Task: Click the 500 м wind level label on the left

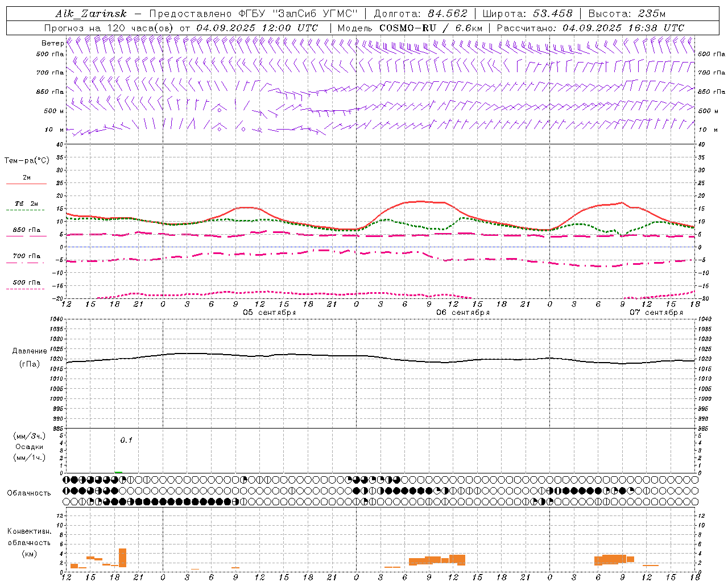Action: coord(53,111)
